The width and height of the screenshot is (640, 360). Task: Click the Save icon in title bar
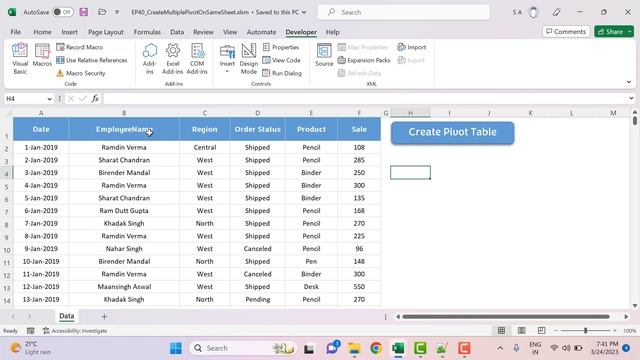tap(84, 12)
